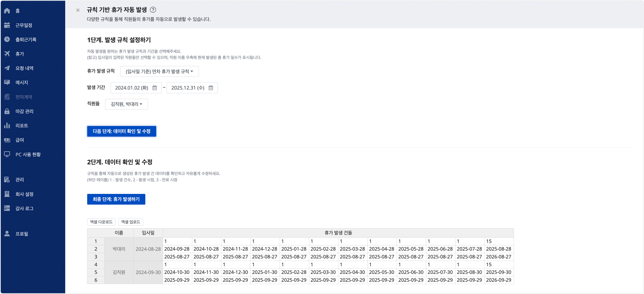The image size is (644, 294).
Task: Open calendar icon for start date 2024.01.02
Action: [x=155, y=88]
